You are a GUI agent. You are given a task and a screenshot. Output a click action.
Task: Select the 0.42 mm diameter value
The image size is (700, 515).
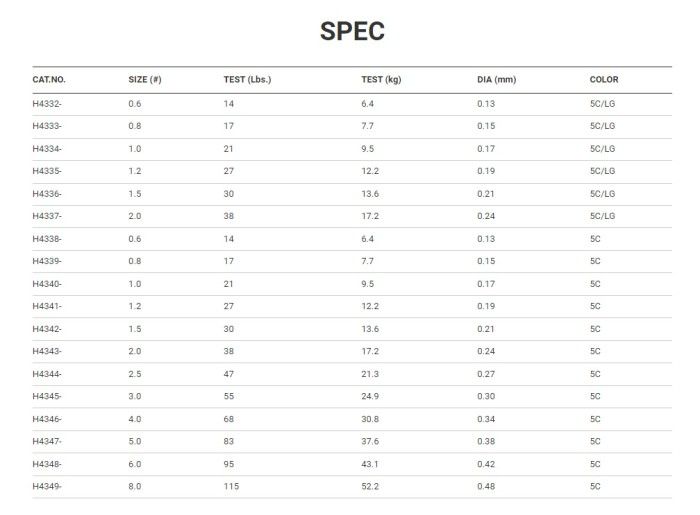coord(486,464)
